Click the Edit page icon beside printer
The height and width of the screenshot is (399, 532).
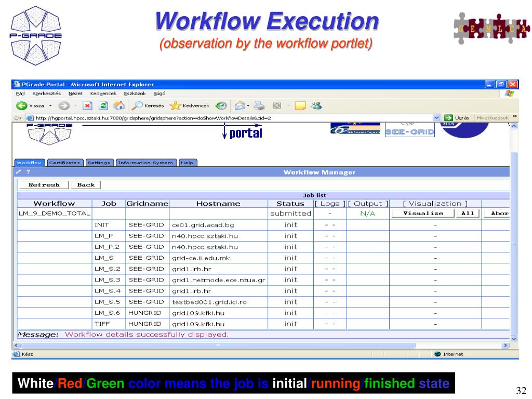click(277, 106)
